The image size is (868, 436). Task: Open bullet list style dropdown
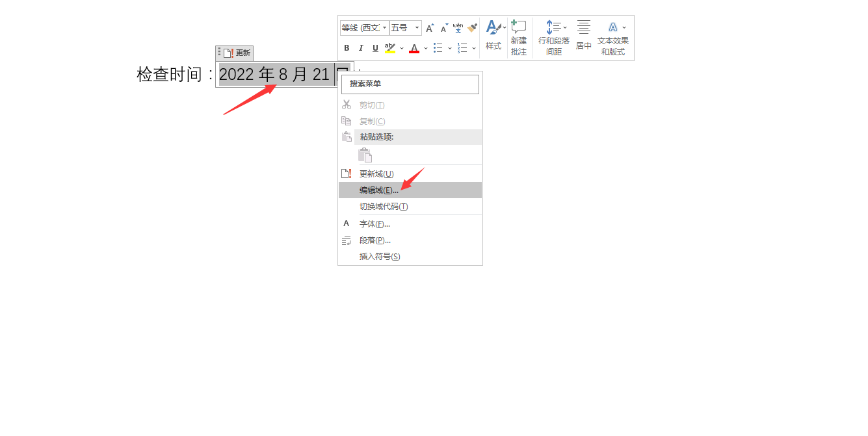point(450,47)
